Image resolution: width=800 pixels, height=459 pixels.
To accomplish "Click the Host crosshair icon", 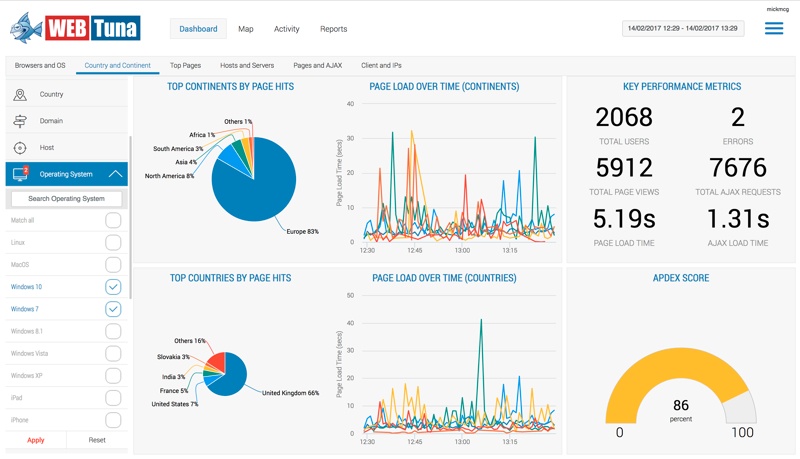I will (x=20, y=148).
